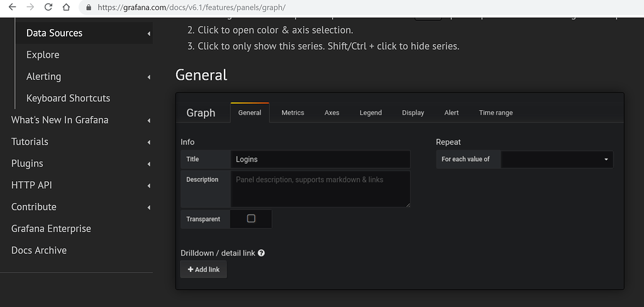Click the Drilldown help question icon
The width and height of the screenshot is (644, 307).
261,253
